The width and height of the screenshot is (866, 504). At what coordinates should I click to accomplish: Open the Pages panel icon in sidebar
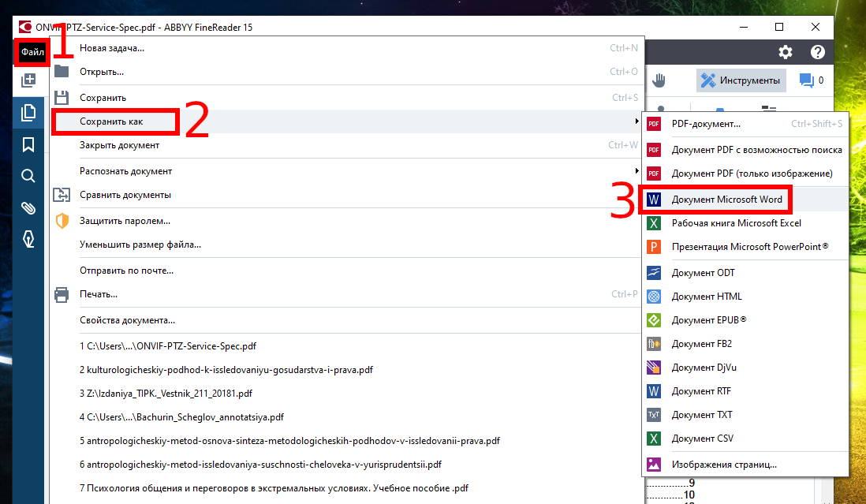click(28, 113)
